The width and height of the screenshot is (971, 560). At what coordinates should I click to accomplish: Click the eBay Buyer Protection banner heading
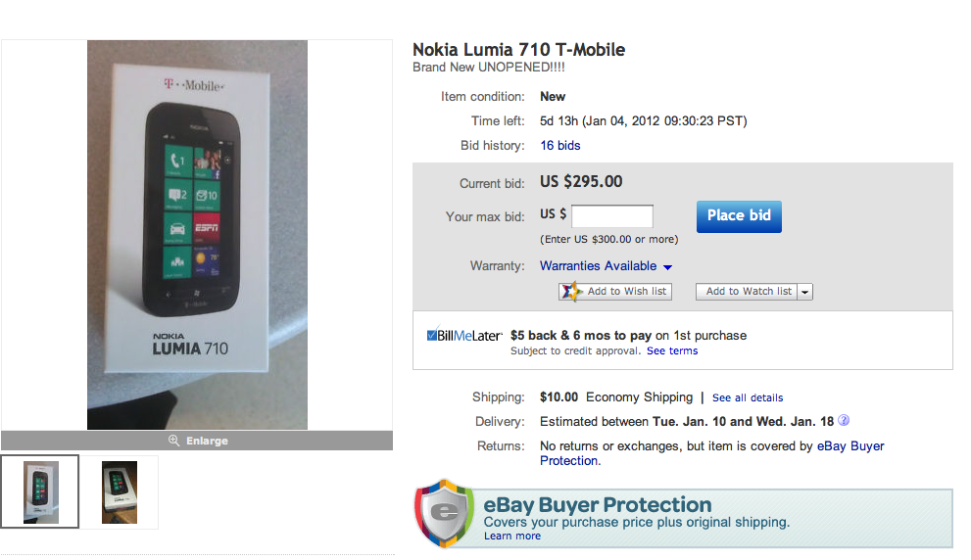(x=598, y=505)
